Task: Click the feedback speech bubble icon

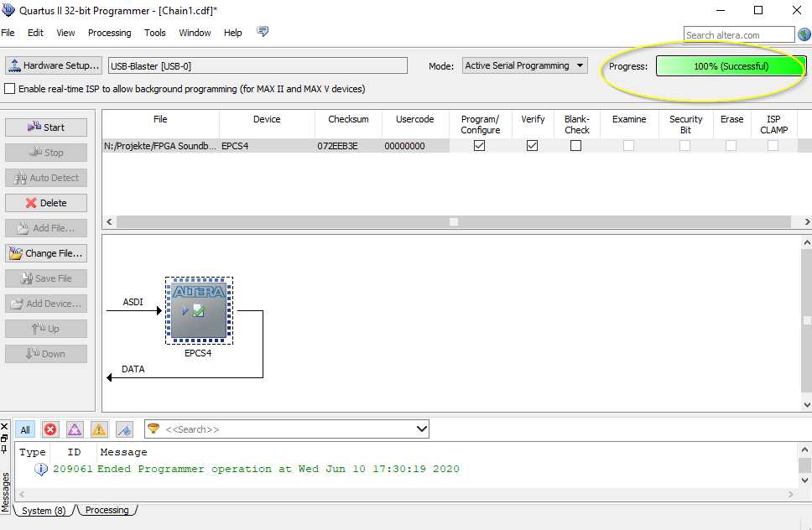Action: 263,32
